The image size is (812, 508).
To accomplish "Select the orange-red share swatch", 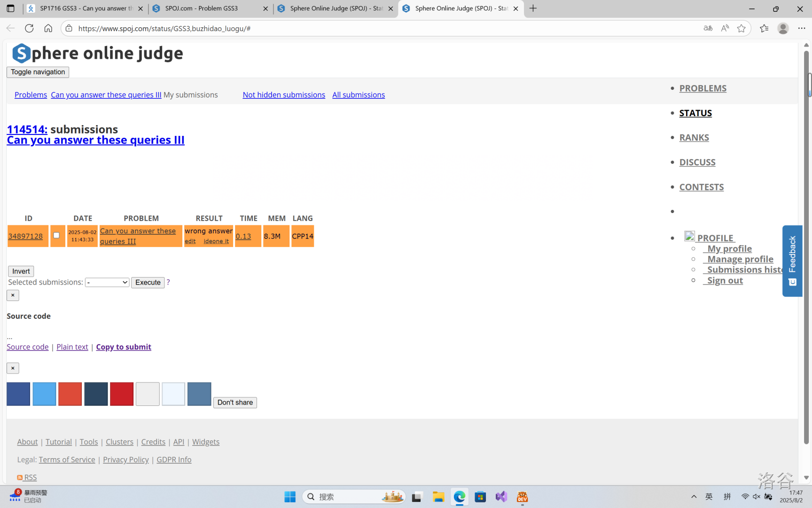I will pyautogui.click(x=70, y=394).
